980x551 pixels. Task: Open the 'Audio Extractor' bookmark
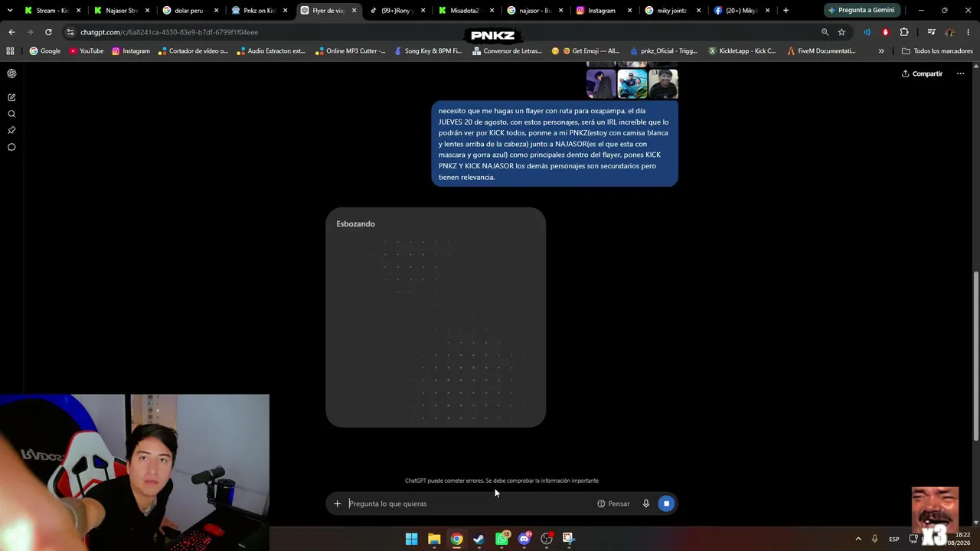(271, 51)
